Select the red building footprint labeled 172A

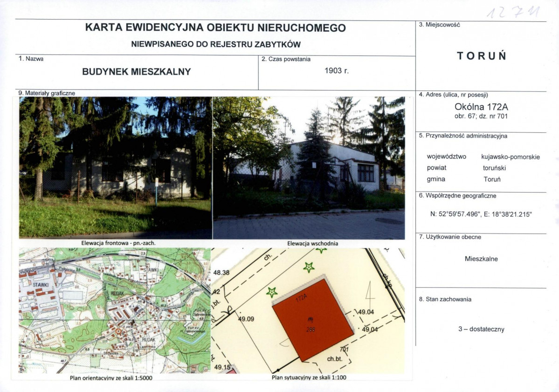[312, 319]
